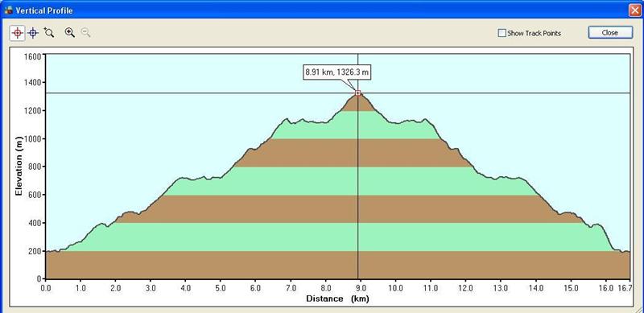
Task: Click the 6.0 distance axis label
Action: click(x=255, y=288)
